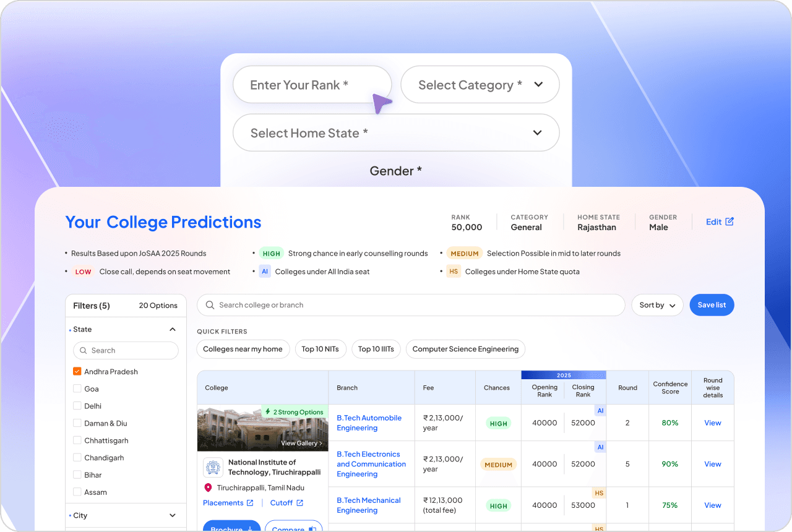Click the location pin icon near Tiruchirappalli

[x=208, y=487]
